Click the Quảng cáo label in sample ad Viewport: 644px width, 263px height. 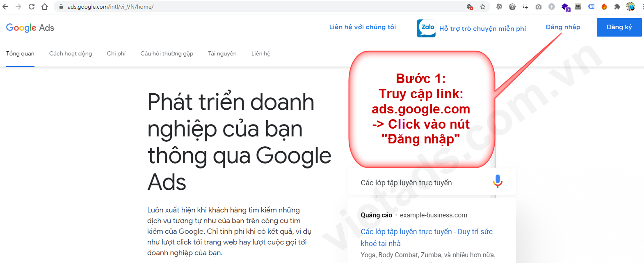pos(376,215)
